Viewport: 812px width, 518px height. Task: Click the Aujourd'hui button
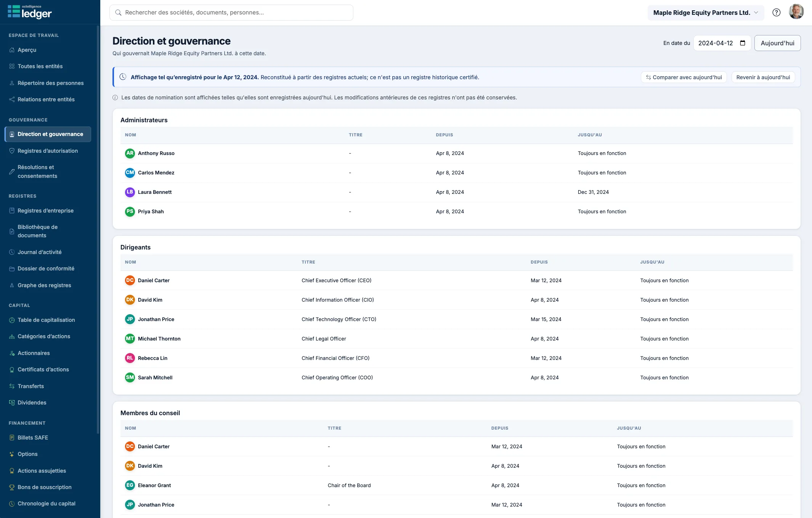(x=777, y=43)
